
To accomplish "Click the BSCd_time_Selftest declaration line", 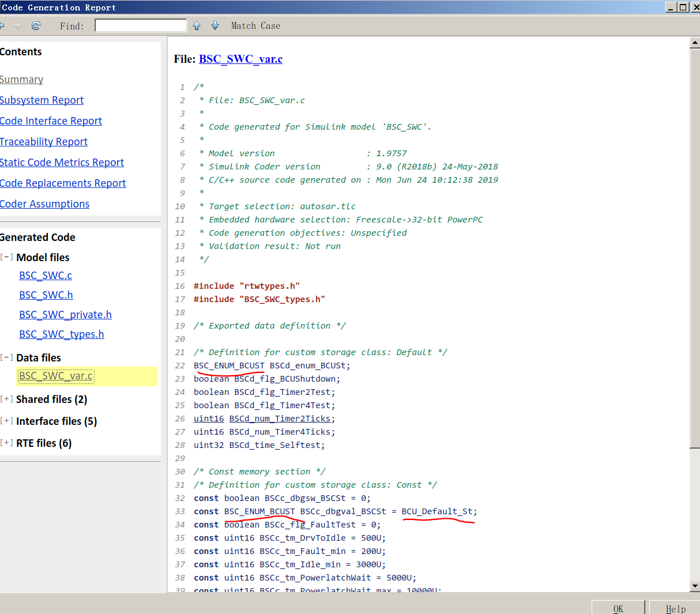I will tap(259, 445).
